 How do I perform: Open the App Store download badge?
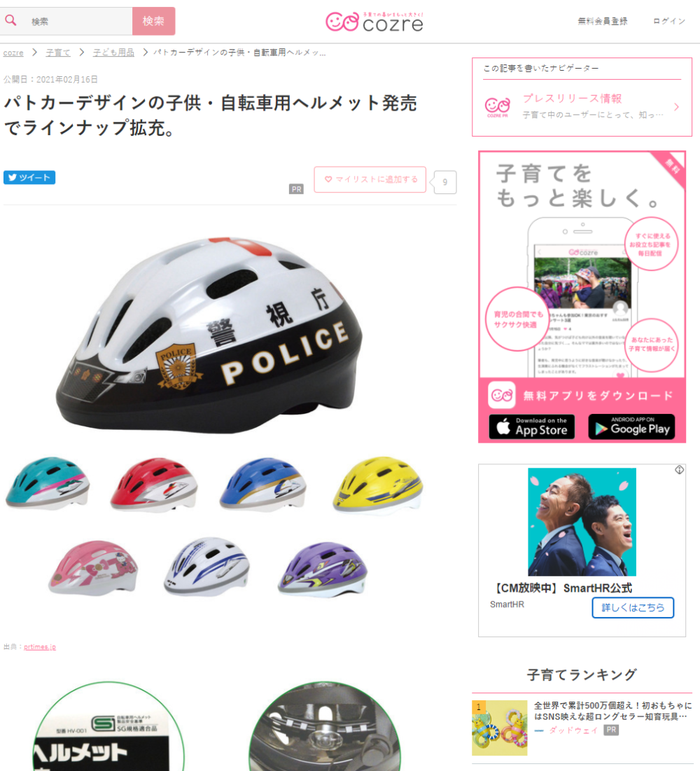532,426
